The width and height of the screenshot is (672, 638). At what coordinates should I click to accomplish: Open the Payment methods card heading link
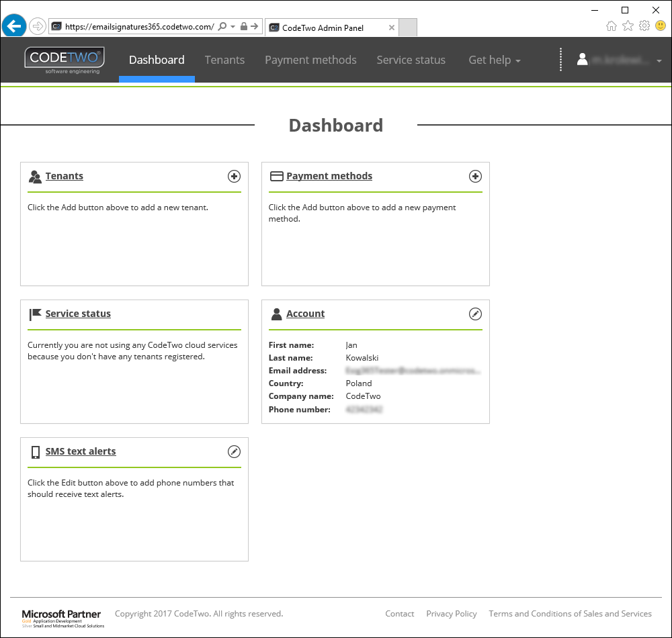(x=329, y=176)
